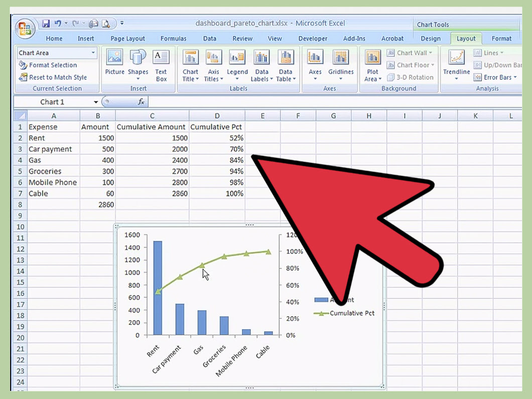
Task: Select the 52% cell
Action: pyautogui.click(x=217, y=138)
